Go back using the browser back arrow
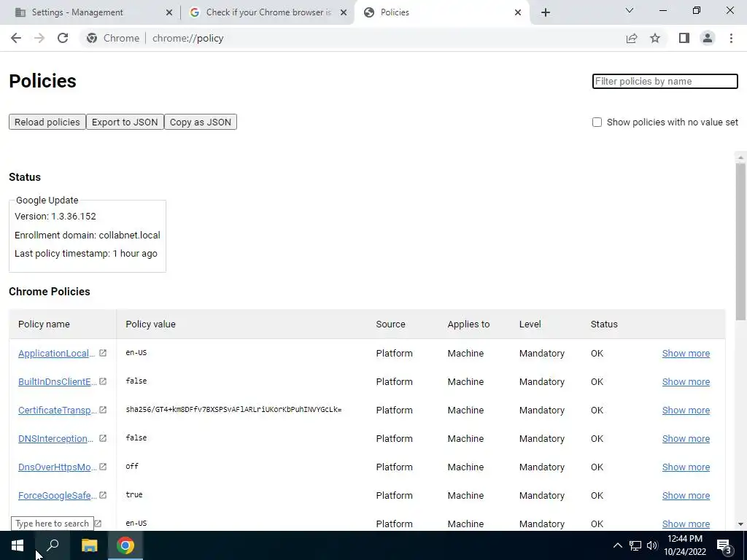 (x=16, y=38)
